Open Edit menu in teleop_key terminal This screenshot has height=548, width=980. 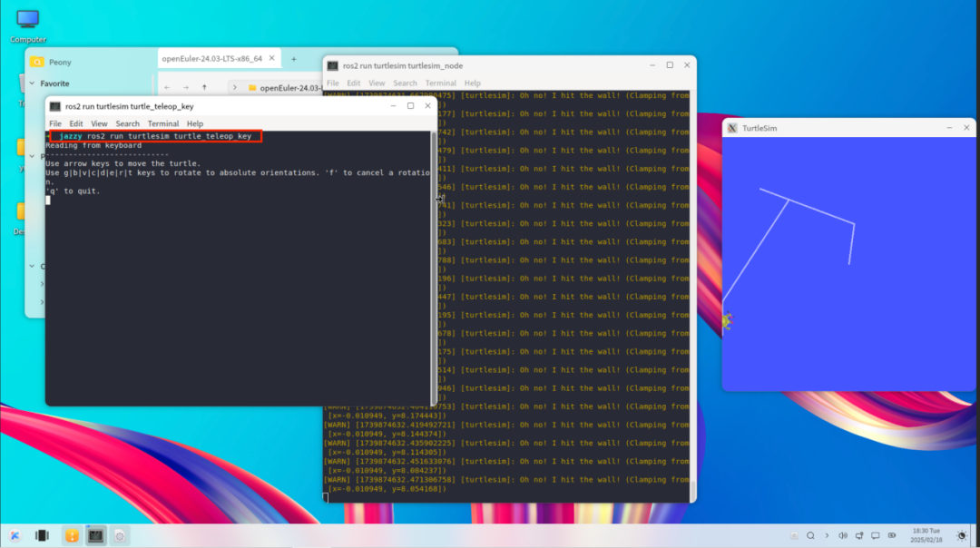[x=76, y=123]
